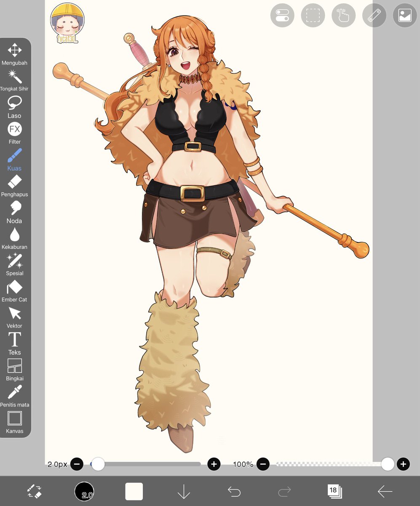420x506 pixels.
Task: Redo the undone stroke
Action: [284, 492]
